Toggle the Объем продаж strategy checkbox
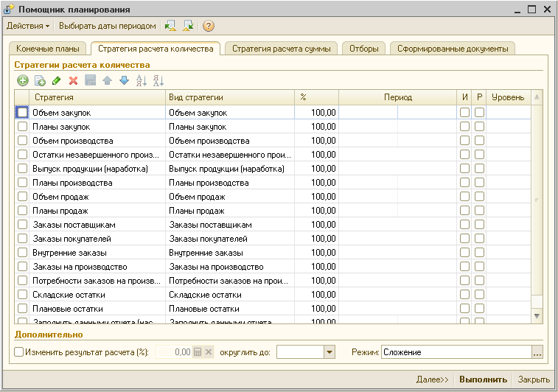The height and width of the screenshot is (392, 558). (x=22, y=196)
